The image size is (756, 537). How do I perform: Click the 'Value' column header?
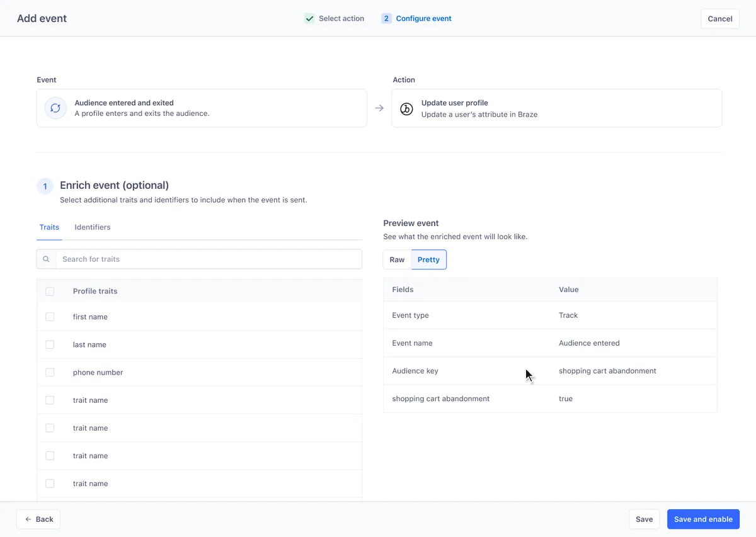(568, 290)
